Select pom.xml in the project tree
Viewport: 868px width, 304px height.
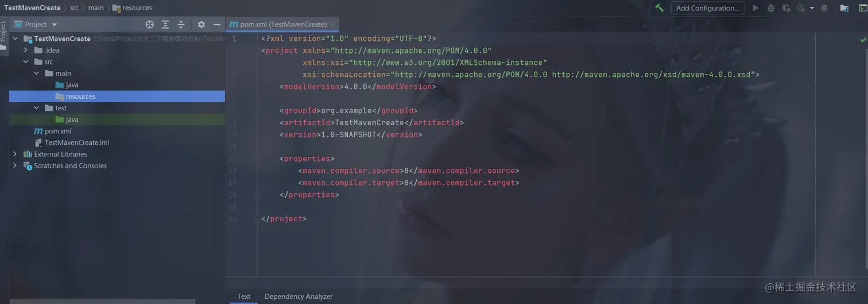pos(117,131)
